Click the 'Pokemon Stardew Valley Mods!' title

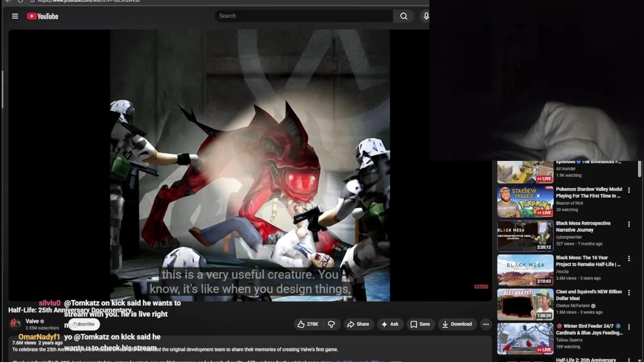pos(589,193)
